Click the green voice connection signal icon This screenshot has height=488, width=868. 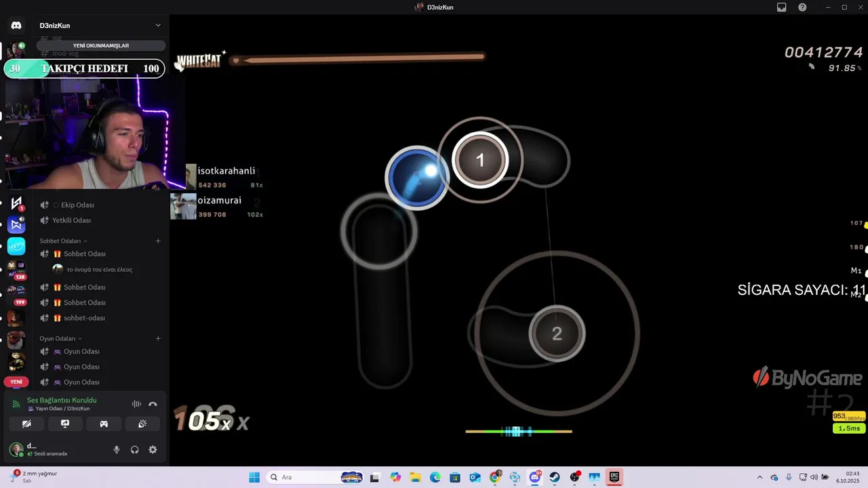point(16,404)
